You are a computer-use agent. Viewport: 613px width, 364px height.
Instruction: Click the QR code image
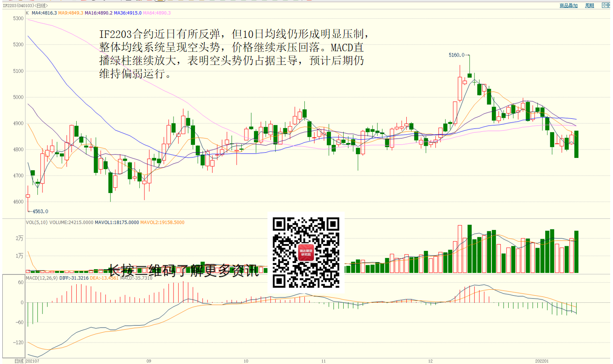click(x=306, y=252)
